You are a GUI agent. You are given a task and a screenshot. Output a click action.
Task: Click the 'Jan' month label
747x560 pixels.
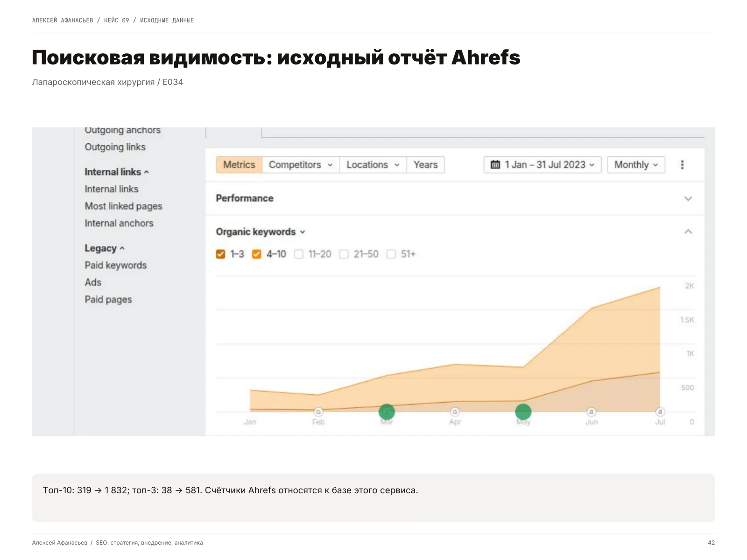click(x=250, y=422)
